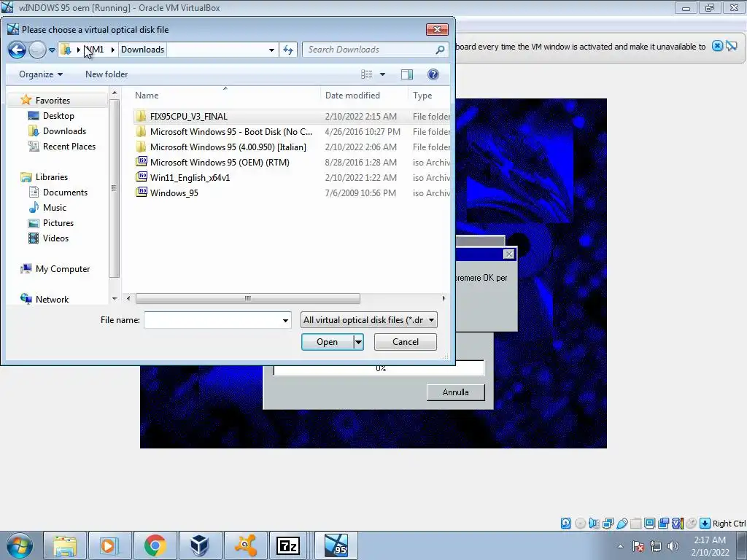Click the VirtualBox cube taskbar icon
Image resolution: width=747 pixels, height=560 pixels.
click(x=199, y=545)
